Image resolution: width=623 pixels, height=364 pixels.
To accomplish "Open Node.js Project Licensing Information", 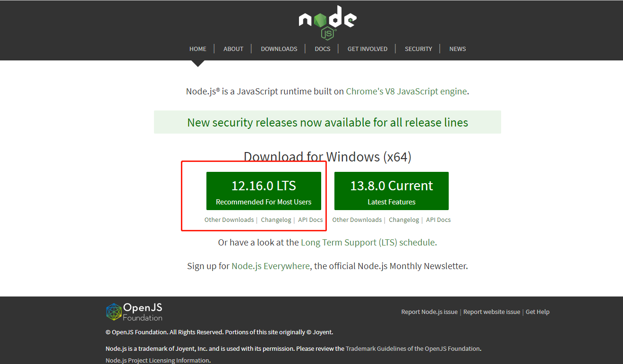I will tap(157, 360).
